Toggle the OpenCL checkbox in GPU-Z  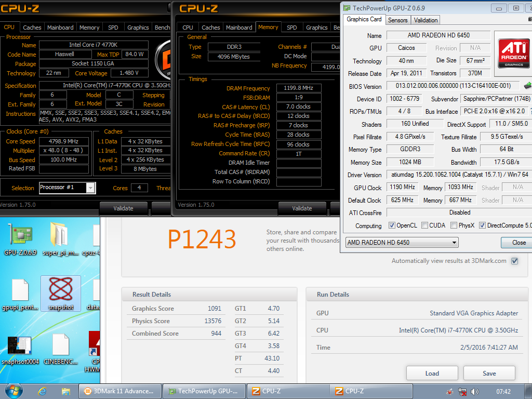(x=392, y=225)
